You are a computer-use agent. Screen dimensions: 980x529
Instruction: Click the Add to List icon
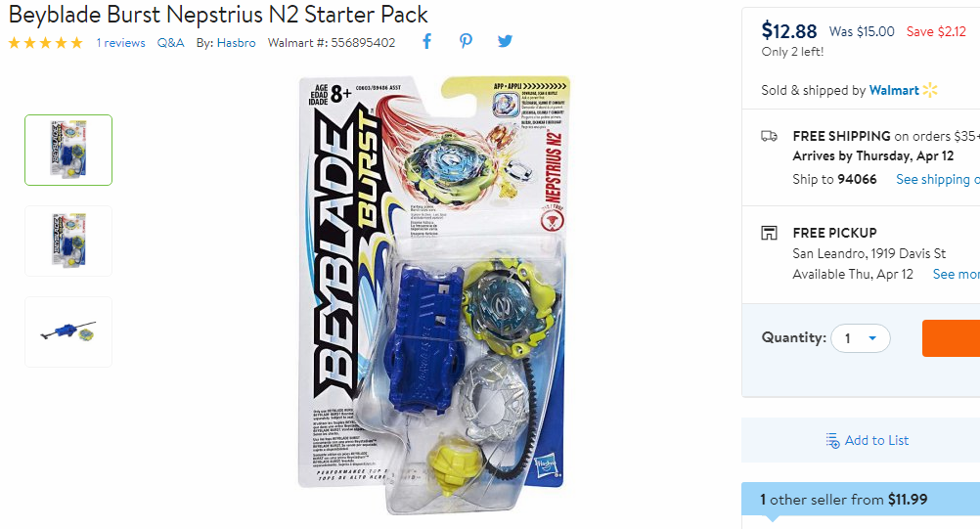click(x=832, y=440)
